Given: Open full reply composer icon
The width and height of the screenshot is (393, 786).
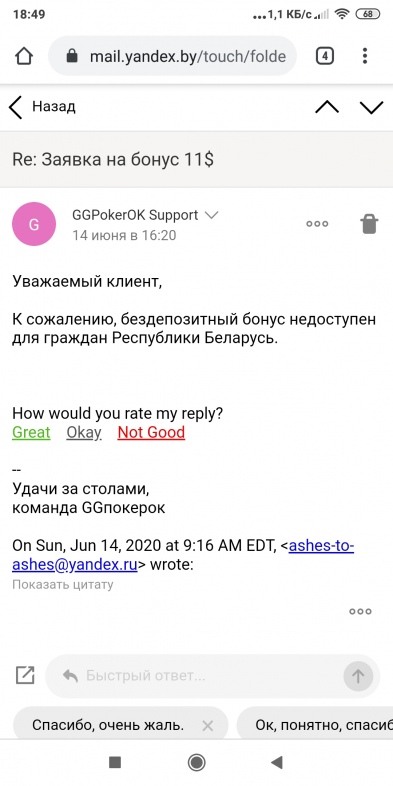Looking at the screenshot, I should 25,675.
